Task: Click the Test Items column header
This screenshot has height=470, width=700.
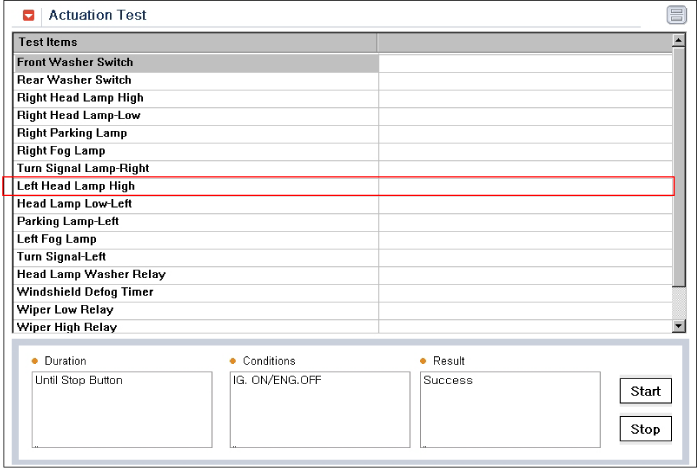Action: click(x=195, y=42)
